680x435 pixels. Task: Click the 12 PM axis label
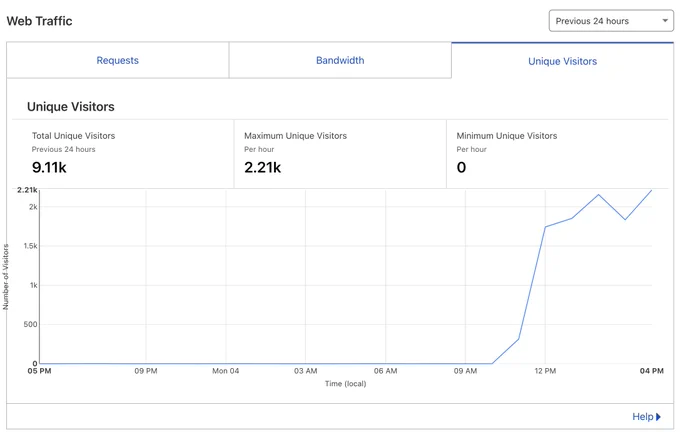[545, 371]
